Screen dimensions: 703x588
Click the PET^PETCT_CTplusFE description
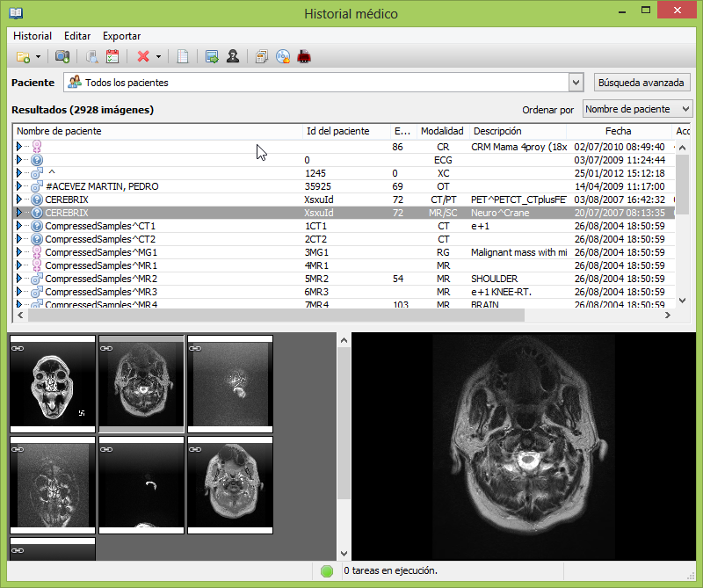pyautogui.click(x=518, y=200)
